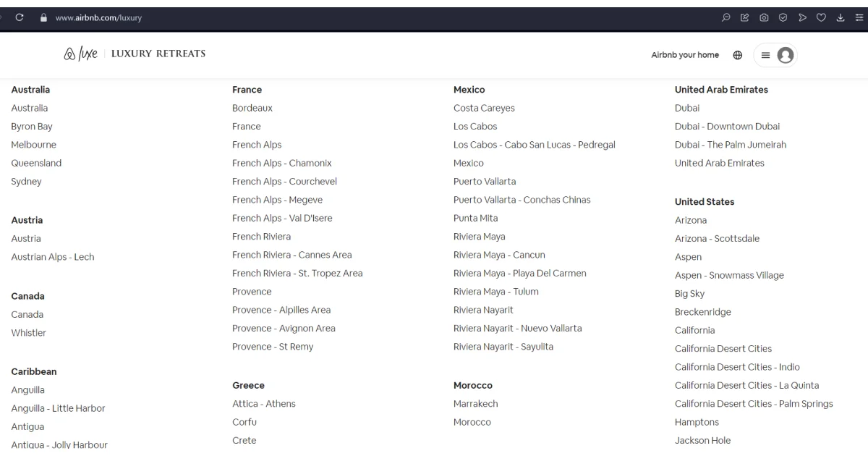Open the Big Sky destination link
868x456 pixels.
(690, 294)
